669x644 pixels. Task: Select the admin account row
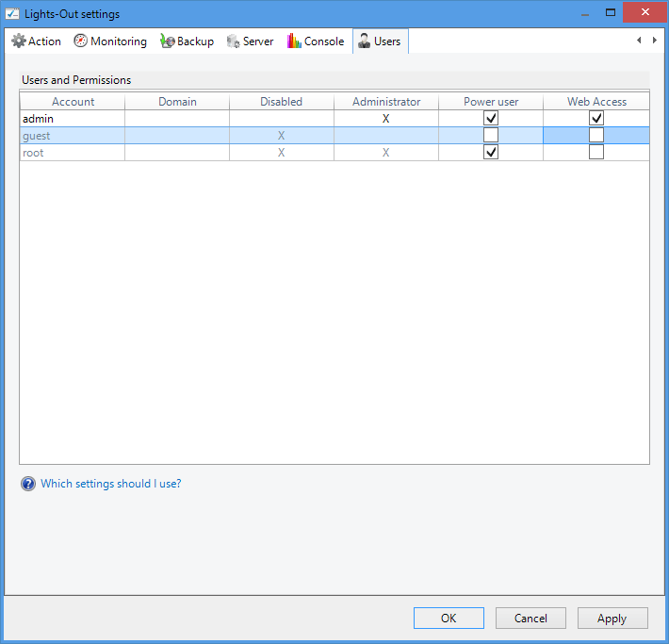point(334,118)
